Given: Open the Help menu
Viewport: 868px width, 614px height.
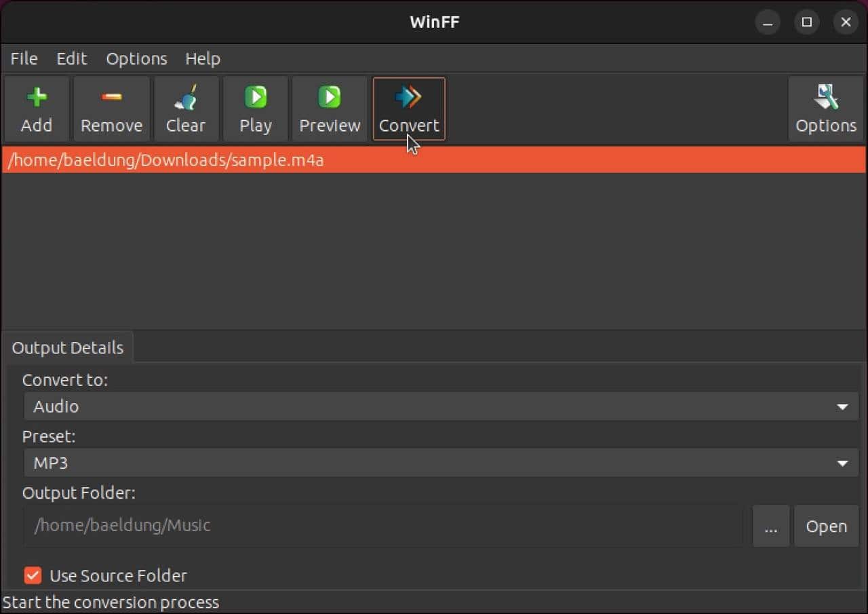Looking at the screenshot, I should (203, 59).
